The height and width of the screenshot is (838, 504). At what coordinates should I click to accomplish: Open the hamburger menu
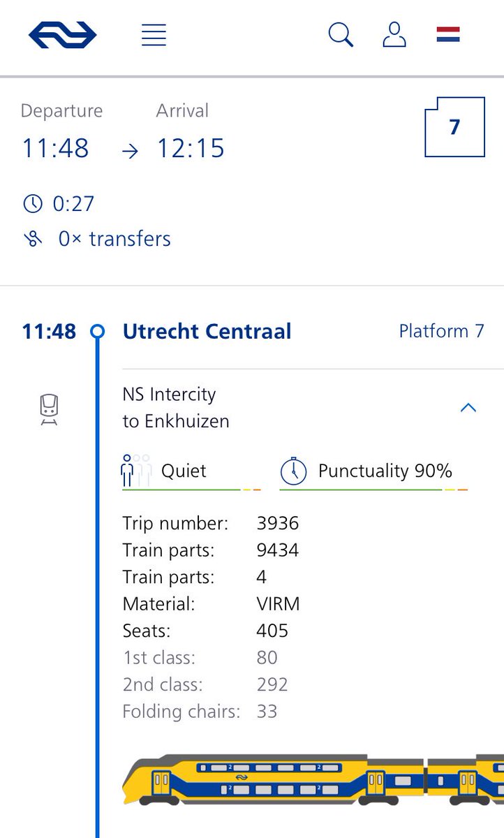pyautogui.click(x=154, y=35)
